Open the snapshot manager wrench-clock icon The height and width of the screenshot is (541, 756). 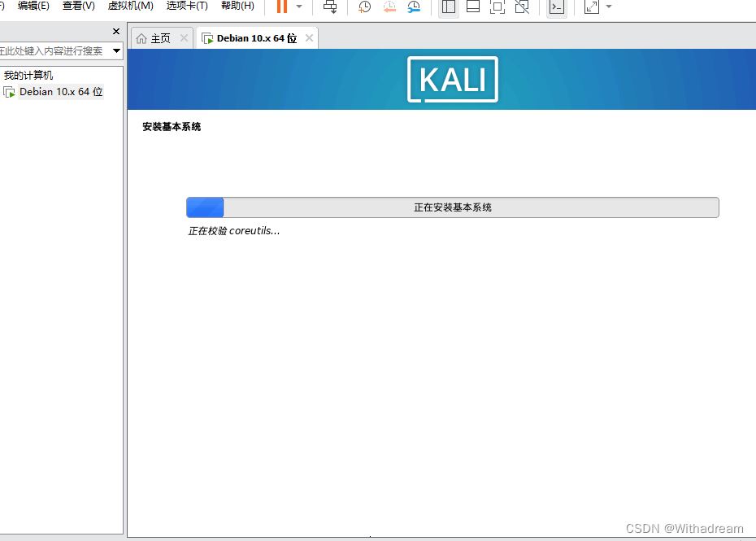414,7
